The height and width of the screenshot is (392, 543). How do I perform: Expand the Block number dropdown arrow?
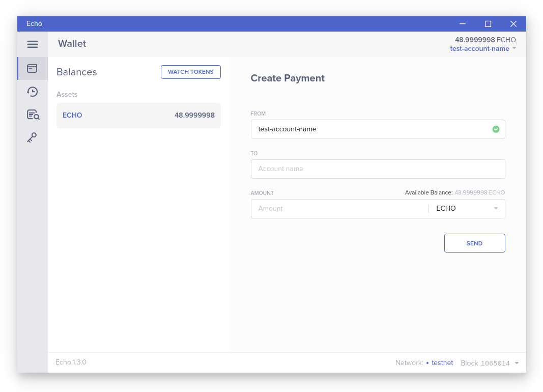coord(517,363)
